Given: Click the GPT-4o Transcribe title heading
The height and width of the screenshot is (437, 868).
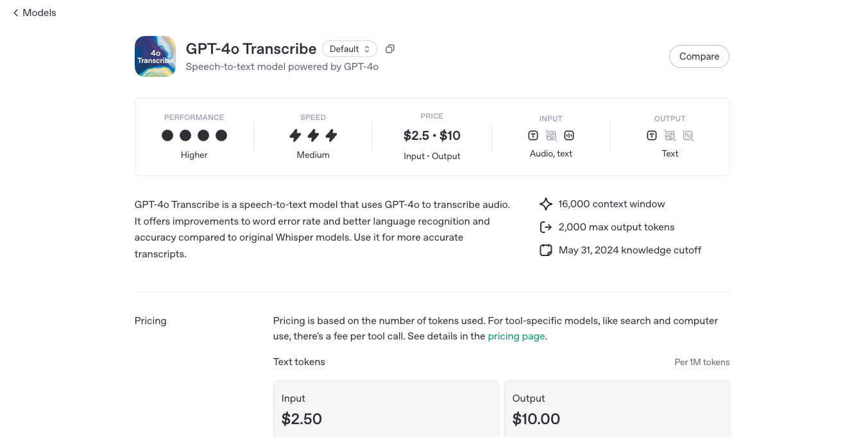Looking at the screenshot, I should [251, 49].
